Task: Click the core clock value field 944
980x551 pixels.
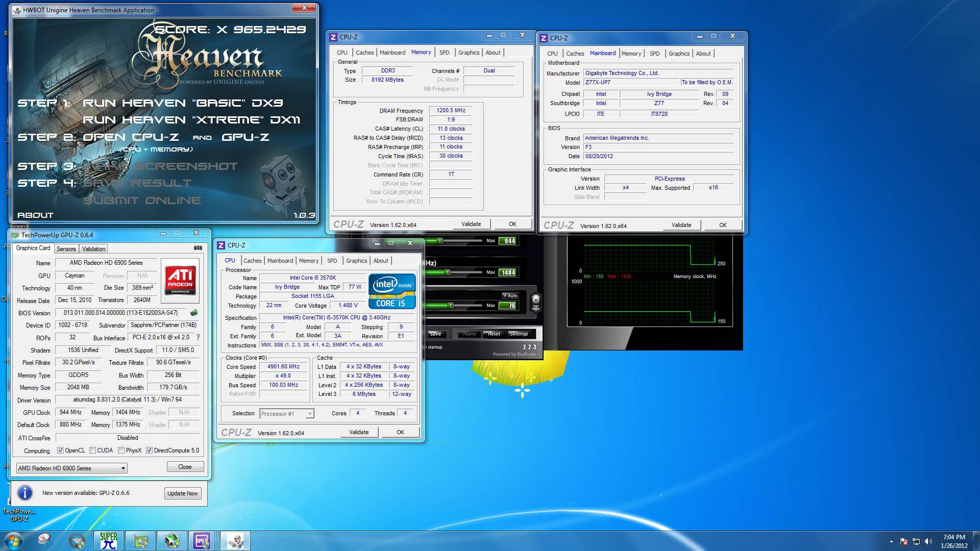Action: [x=508, y=241]
